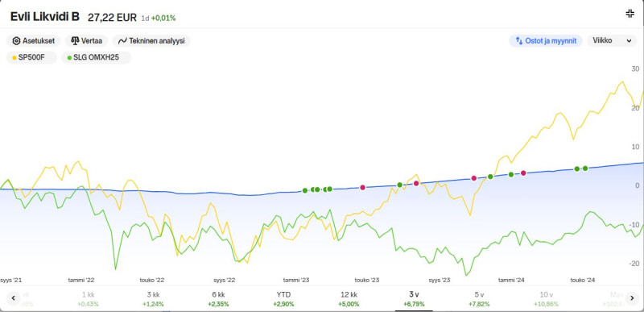Click the +2,90% value under YTD
This screenshot has height=312, width=644.
(x=283, y=304)
